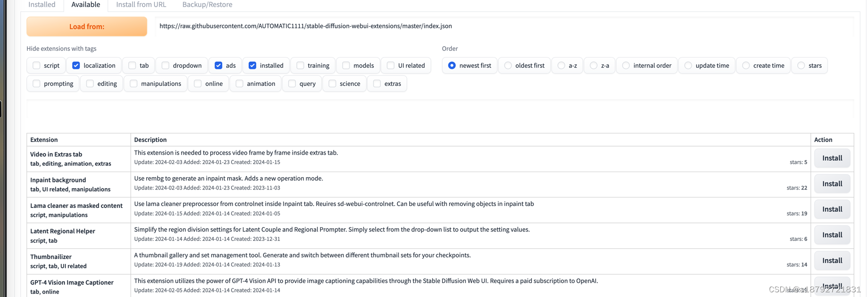Viewport: 868px width, 297px height.
Task: Check the online tag checkbox
Action: (x=198, y=84)
